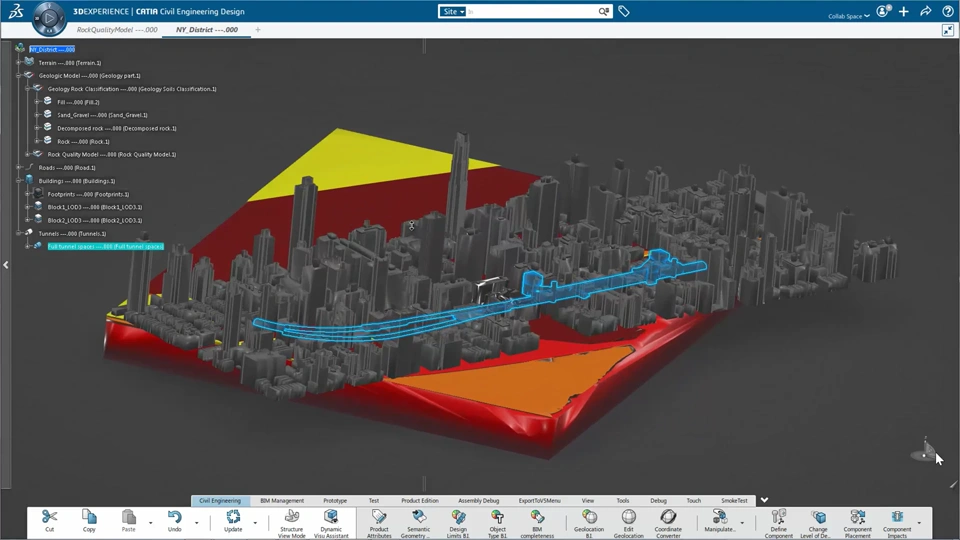This screenshot has width=960, height=540.
Task: Open Design Limits B1 tool
Action: 458,517
